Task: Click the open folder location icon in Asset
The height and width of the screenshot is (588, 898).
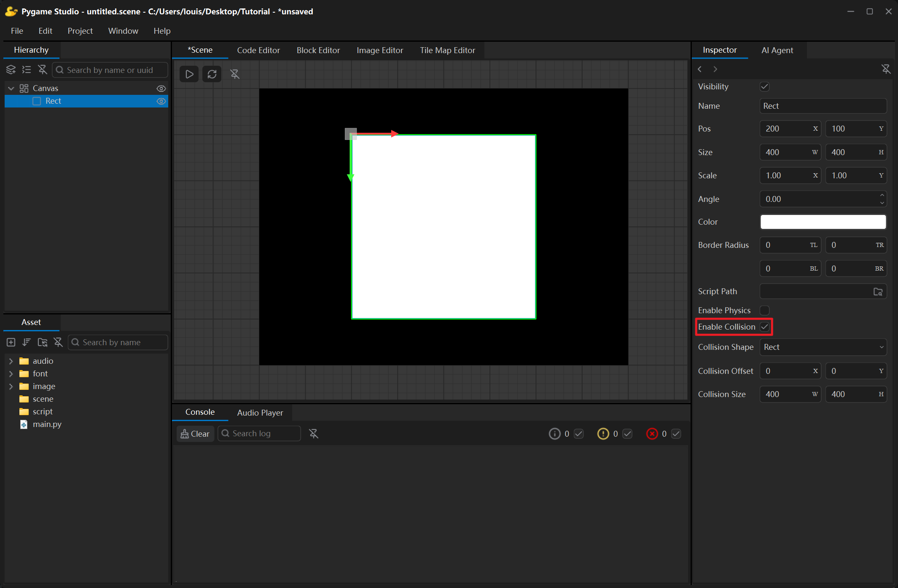Action: (43, 342)
